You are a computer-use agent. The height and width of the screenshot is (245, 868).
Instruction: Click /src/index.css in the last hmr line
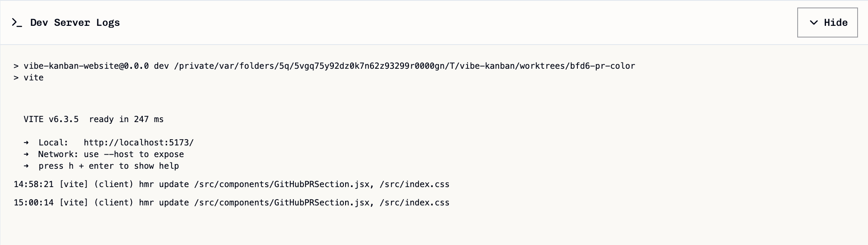[x=414, y=202]
